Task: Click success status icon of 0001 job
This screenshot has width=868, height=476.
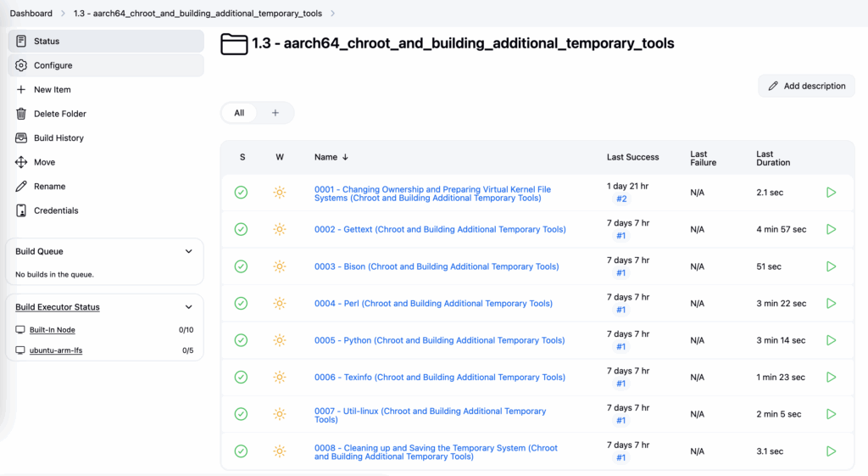Action: click(x=241, y=193)
